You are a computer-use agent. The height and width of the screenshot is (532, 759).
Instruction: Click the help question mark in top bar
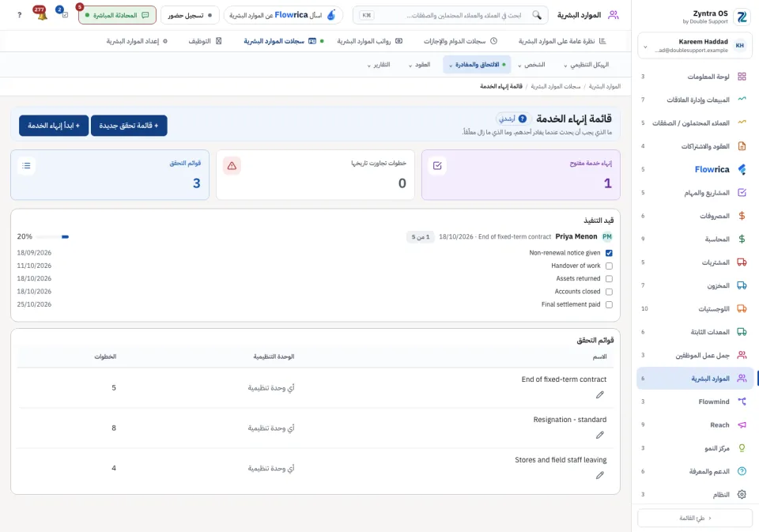[19, 15]
